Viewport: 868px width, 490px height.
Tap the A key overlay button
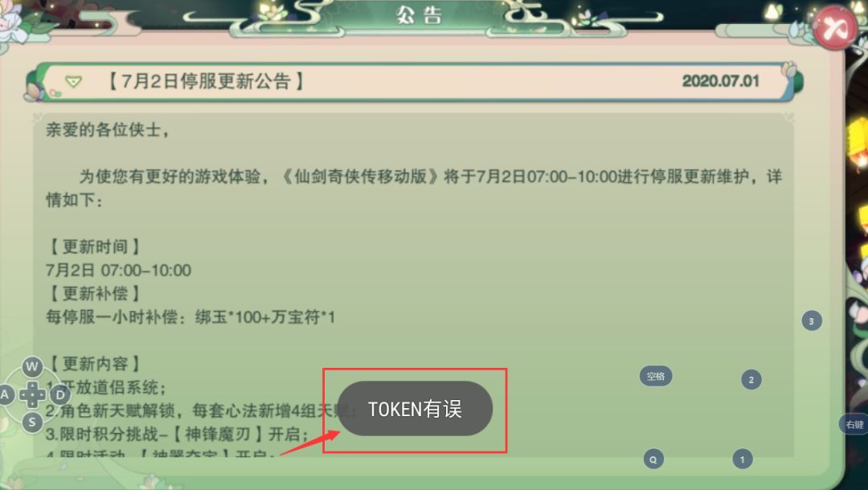point(6,395)
